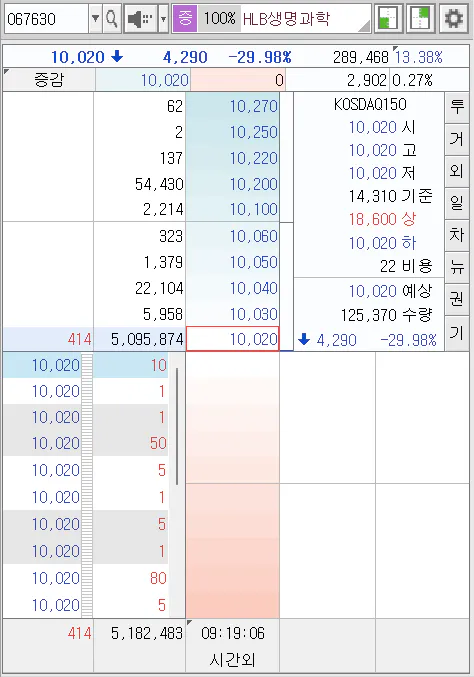
Task: Click ask quantity 54,430
Action: point(159,184)
